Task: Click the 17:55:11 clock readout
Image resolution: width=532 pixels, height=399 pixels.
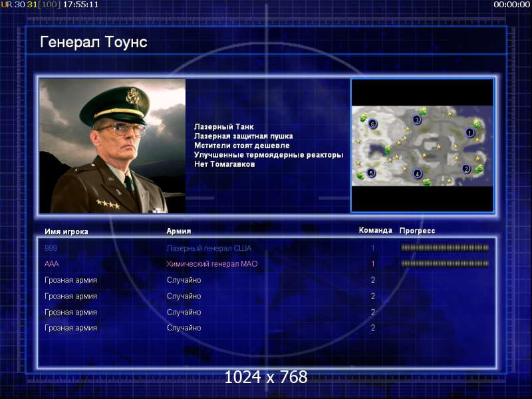Action: (x=80, y=5)
